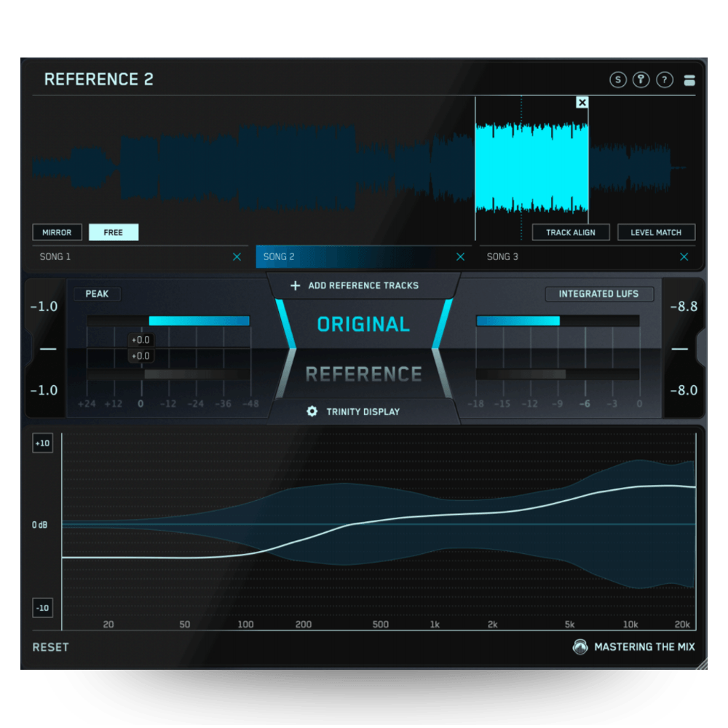Click the 1k frequency axis label
The image size is (728, 728).
(x=435, y=625)
